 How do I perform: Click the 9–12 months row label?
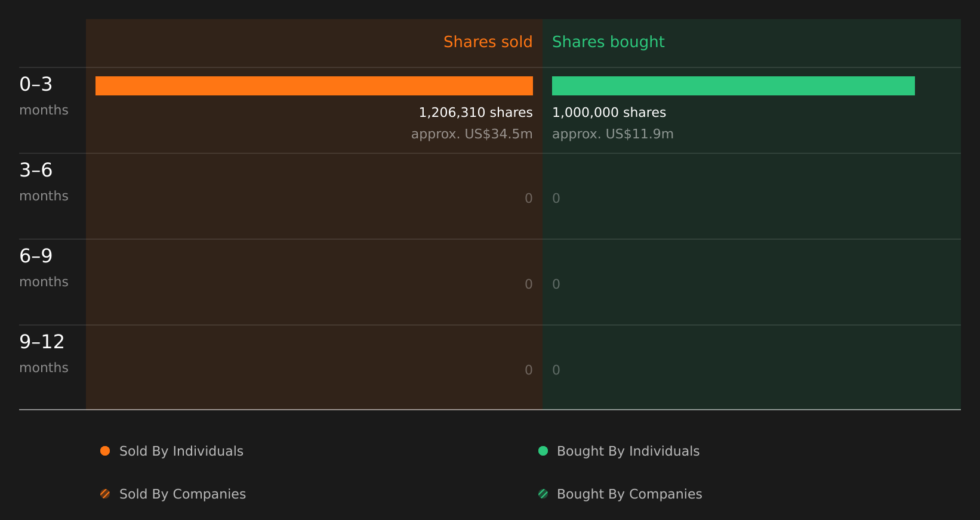pos(44,353)
